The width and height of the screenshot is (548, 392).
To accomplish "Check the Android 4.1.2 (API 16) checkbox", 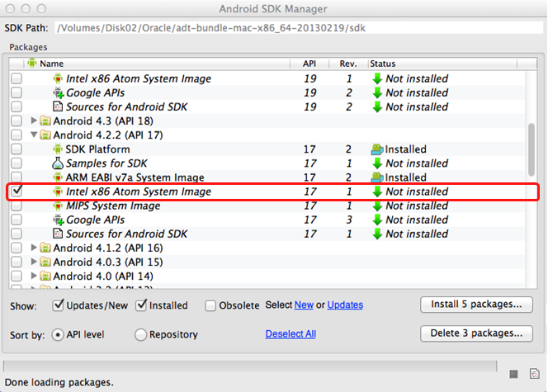I will point(17,248).
